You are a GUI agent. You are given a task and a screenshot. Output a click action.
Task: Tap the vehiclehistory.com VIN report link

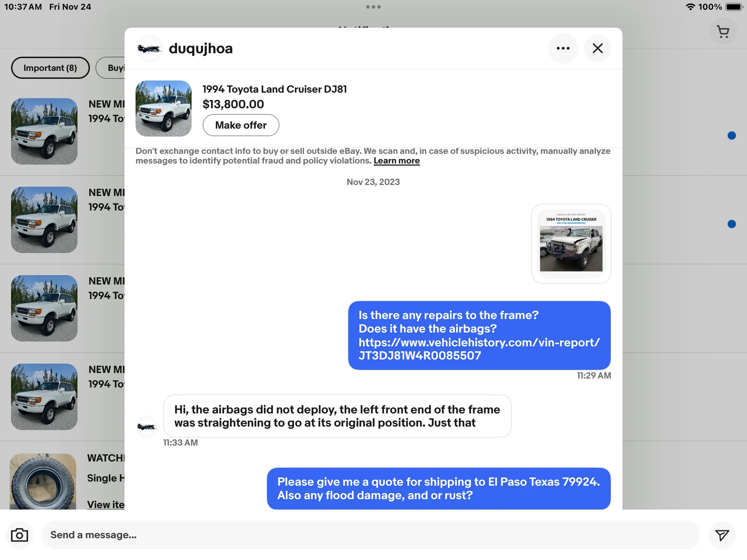coord(479,349)
